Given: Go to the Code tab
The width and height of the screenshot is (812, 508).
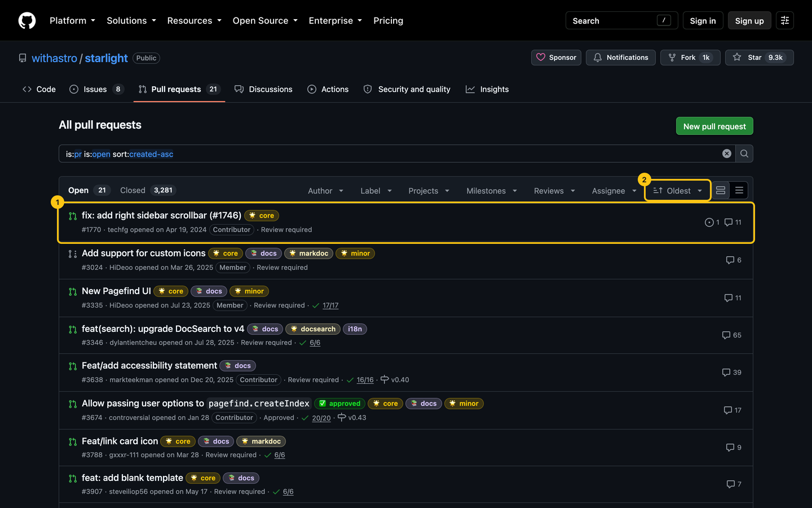Looking at the screenshot, I should coord(39,89).
